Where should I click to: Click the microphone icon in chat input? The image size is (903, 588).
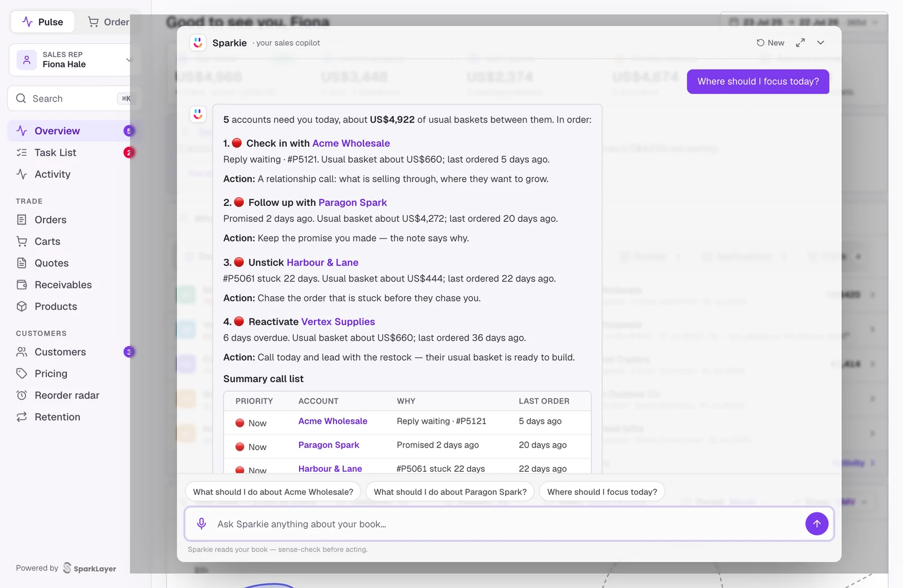pos(201,524)
